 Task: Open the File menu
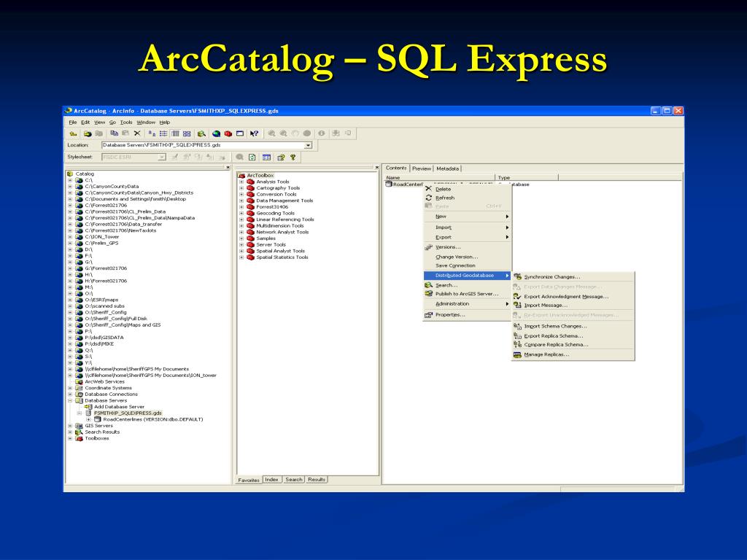tap(72, 122)
